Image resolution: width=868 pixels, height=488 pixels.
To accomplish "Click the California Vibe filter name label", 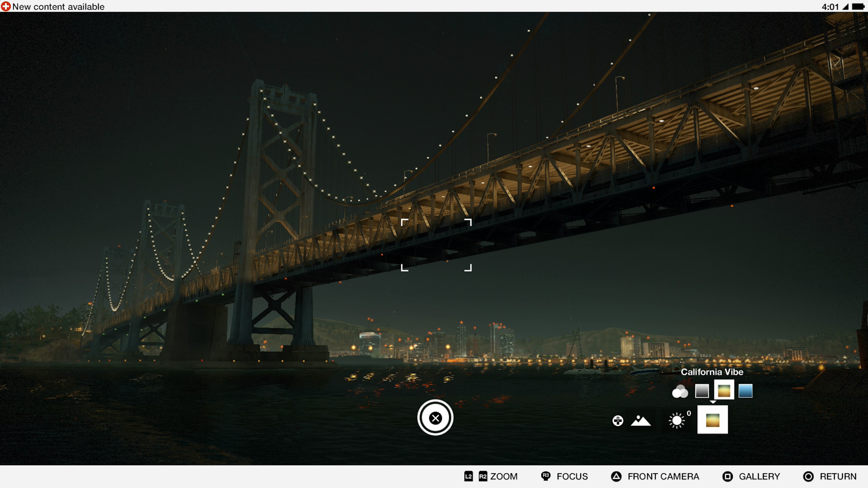I will 712,372.
